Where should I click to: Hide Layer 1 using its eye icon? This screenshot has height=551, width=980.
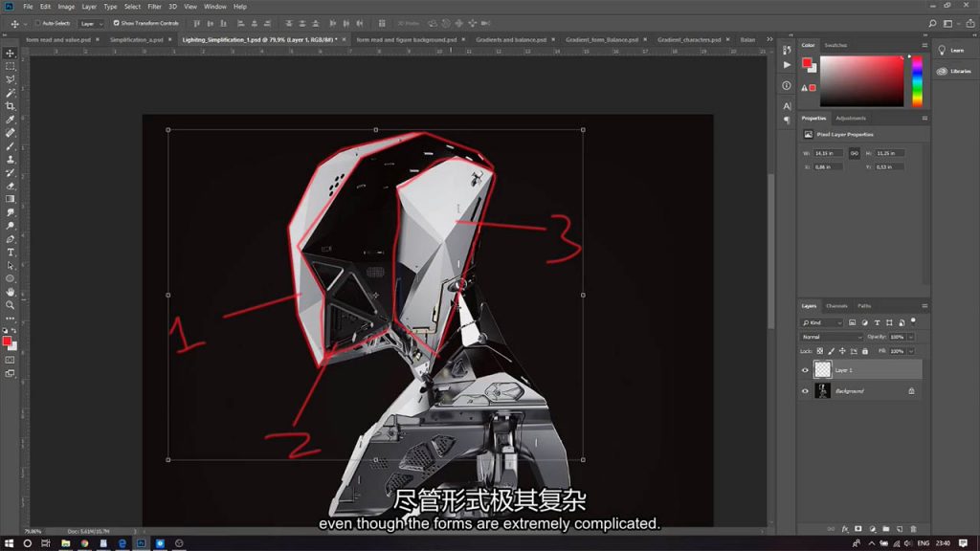tap(805, 369)
